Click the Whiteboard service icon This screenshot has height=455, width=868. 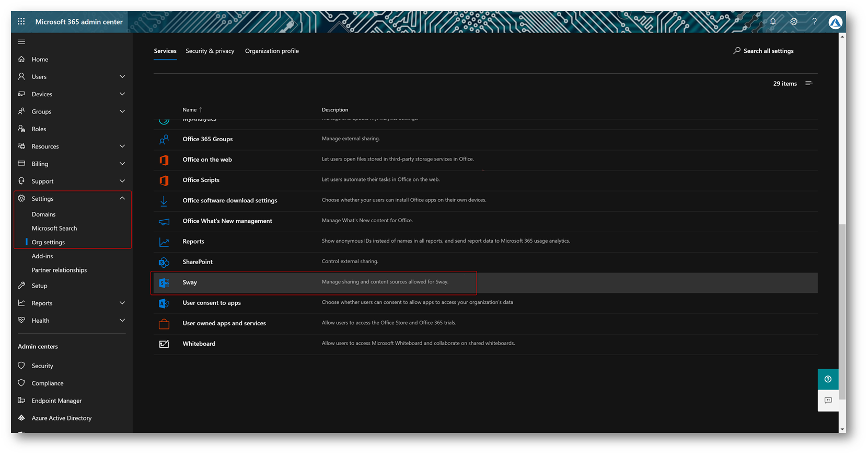(x=164, y=344)
